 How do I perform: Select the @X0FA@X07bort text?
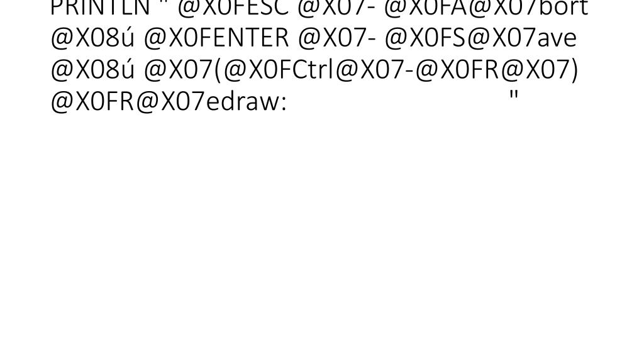(487, 8)
